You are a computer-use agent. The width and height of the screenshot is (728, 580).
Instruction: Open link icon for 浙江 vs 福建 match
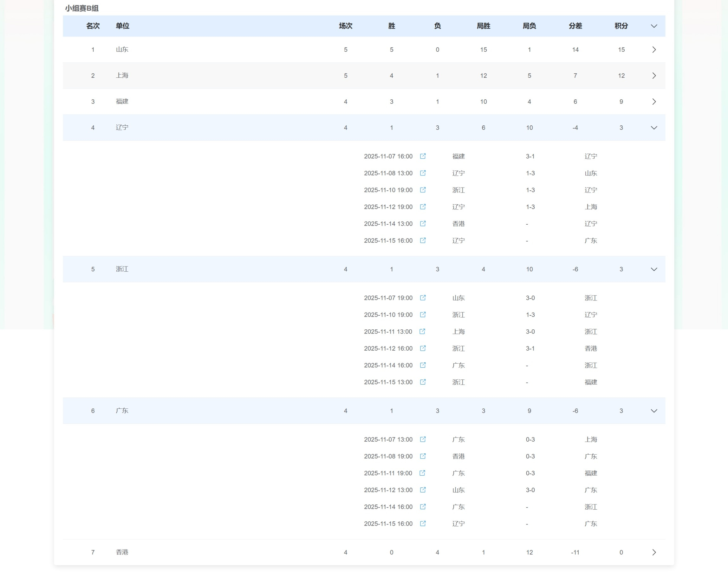(423, 382)
